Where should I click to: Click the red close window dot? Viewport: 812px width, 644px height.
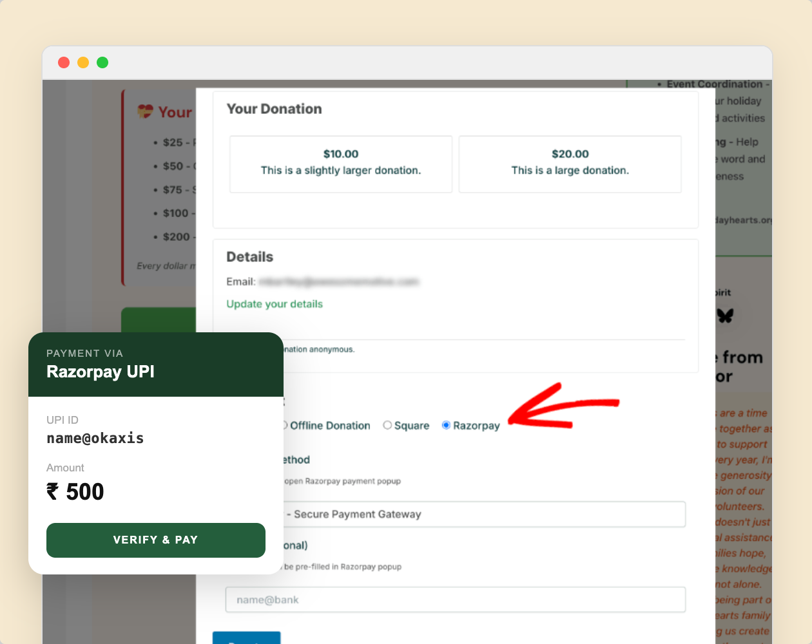pyautogui.click(x=64, y=62)
